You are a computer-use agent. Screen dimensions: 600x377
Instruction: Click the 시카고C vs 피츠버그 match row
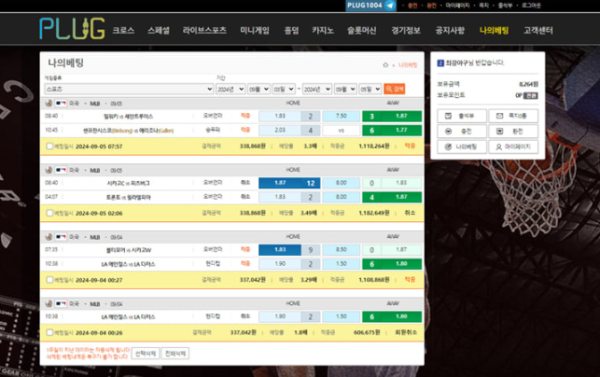pos(232,183)
